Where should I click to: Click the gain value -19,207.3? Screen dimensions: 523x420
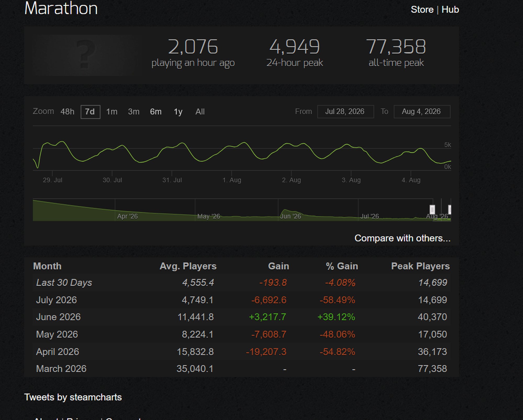pyautogui.click(x=266, y=352)
